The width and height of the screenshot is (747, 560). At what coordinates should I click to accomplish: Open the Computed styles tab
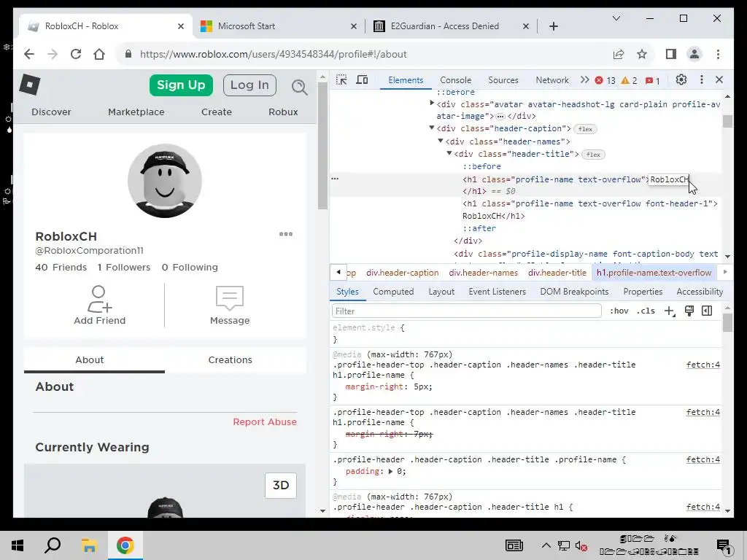(x=393, y=292)
